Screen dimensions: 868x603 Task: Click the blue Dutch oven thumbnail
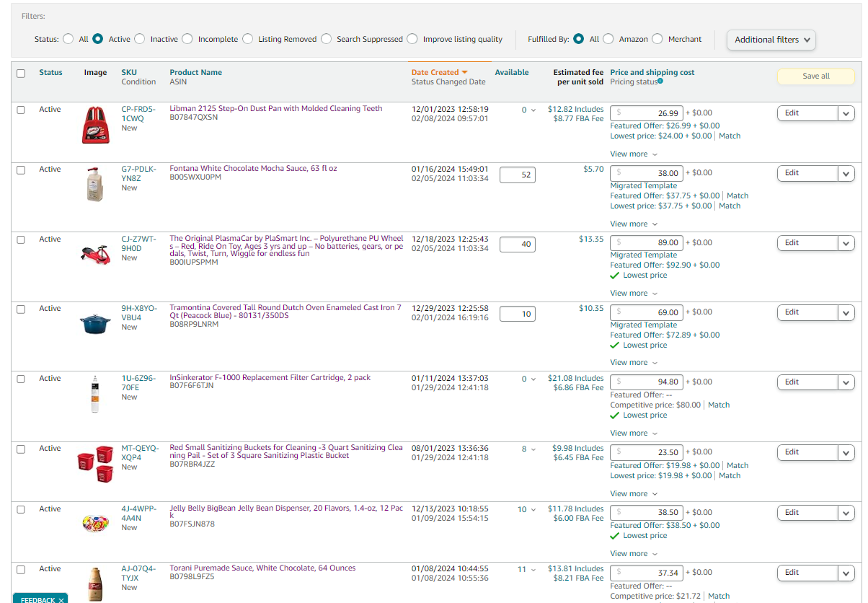click(95, 324)
